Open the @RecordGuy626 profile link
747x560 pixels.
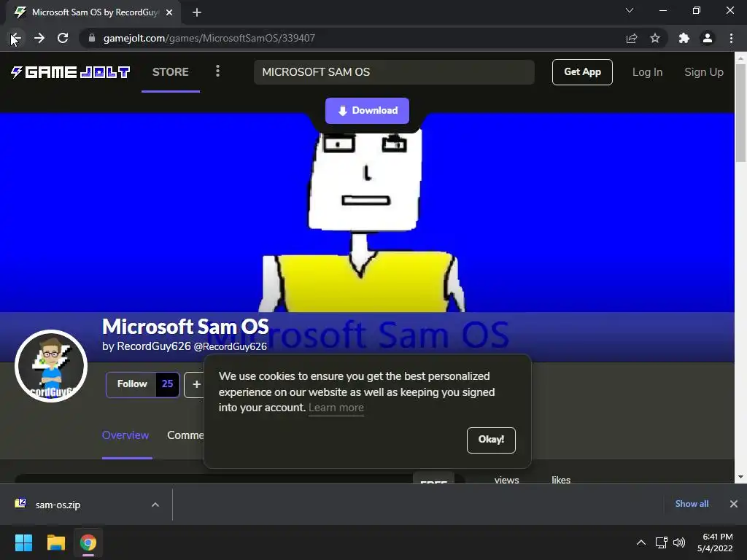click(230, 346)
